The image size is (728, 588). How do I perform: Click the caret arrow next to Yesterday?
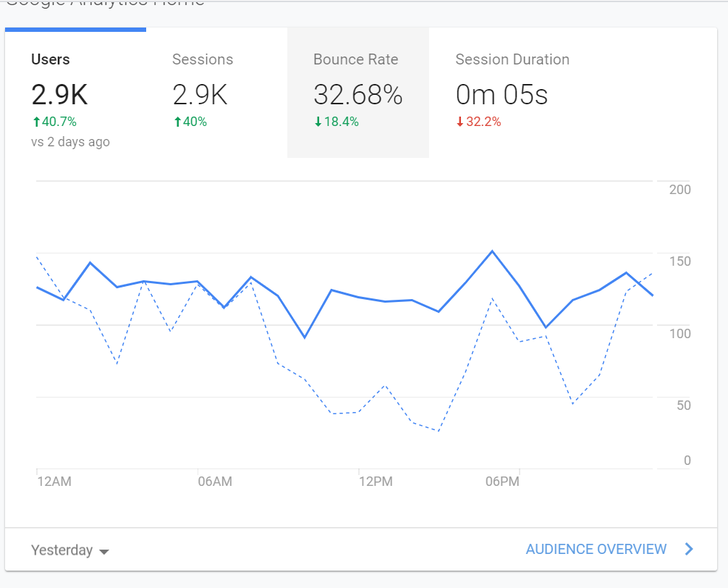click(104, 551)
